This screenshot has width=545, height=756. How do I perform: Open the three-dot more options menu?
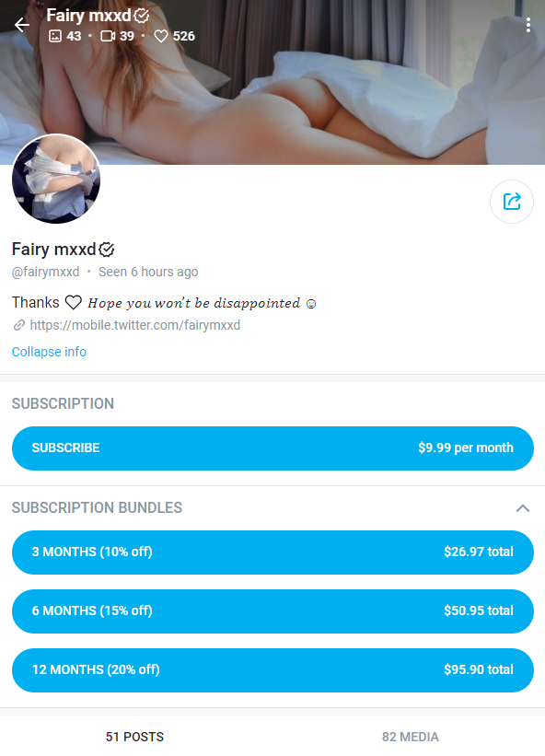point(528,25)
